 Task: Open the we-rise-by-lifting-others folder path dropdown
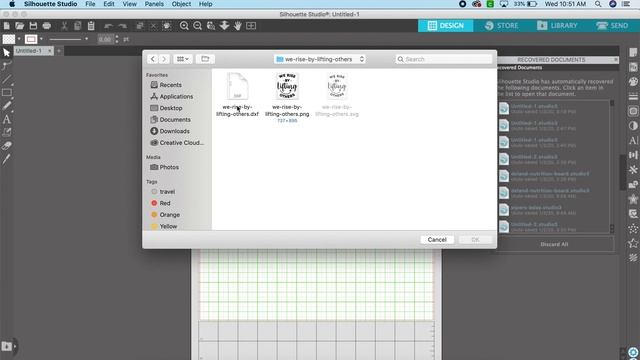pyautogui.click(x=320, y=59)
